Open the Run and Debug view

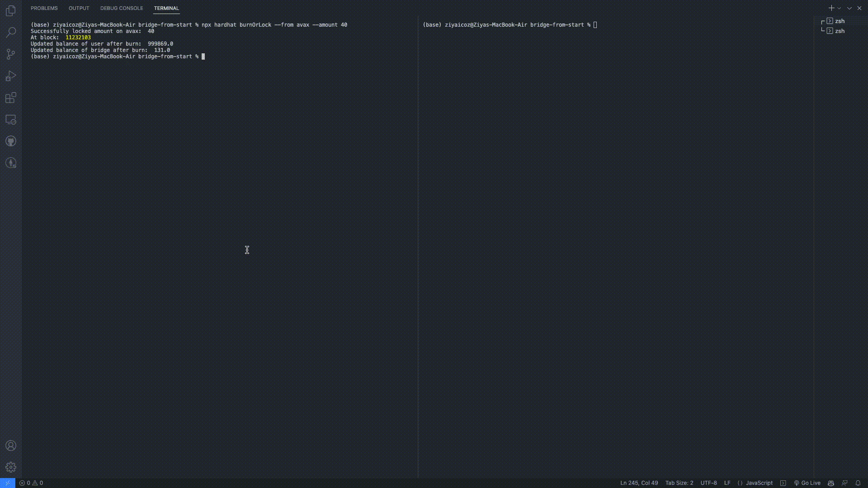11,76
